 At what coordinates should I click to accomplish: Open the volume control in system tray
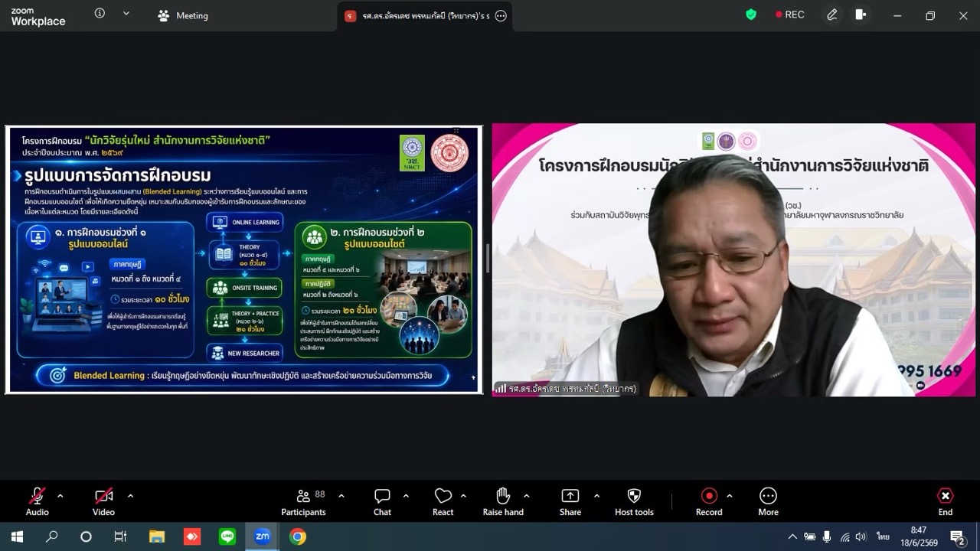pyautogui.click(x=861, y=536)
